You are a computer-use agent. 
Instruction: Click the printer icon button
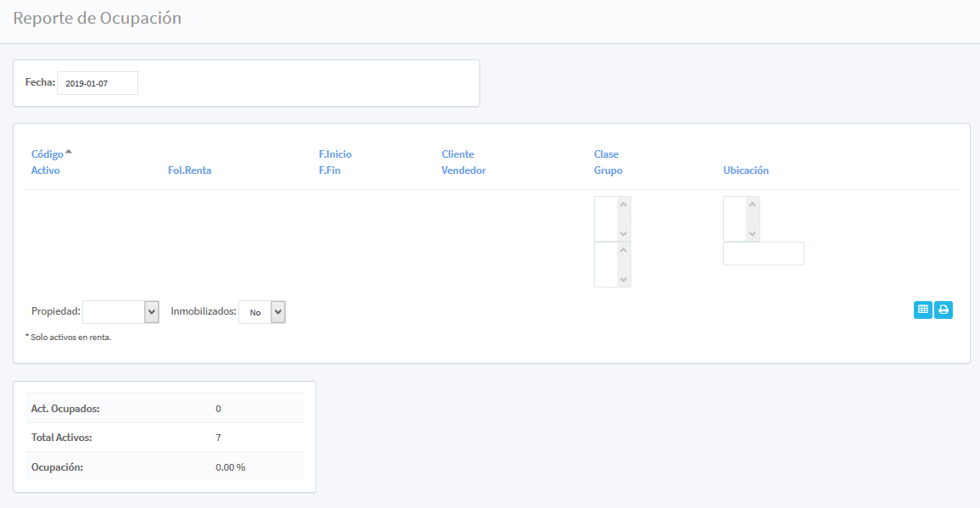(x=944, y=310)
